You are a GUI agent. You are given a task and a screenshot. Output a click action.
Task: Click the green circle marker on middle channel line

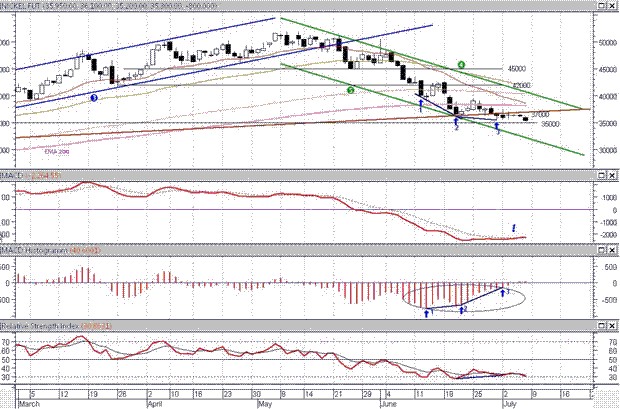(351, 90)
